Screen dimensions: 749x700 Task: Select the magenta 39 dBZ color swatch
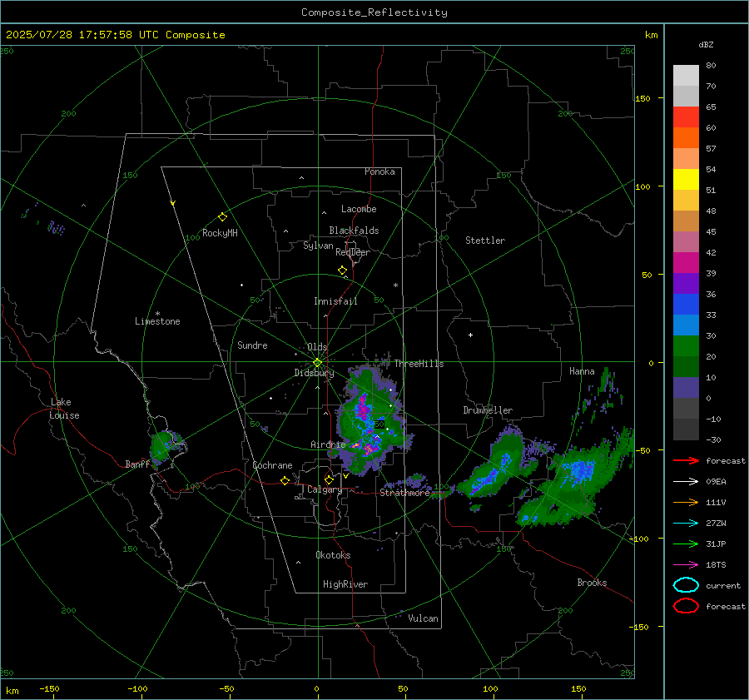pyautogui.click(x=686, y=263)
